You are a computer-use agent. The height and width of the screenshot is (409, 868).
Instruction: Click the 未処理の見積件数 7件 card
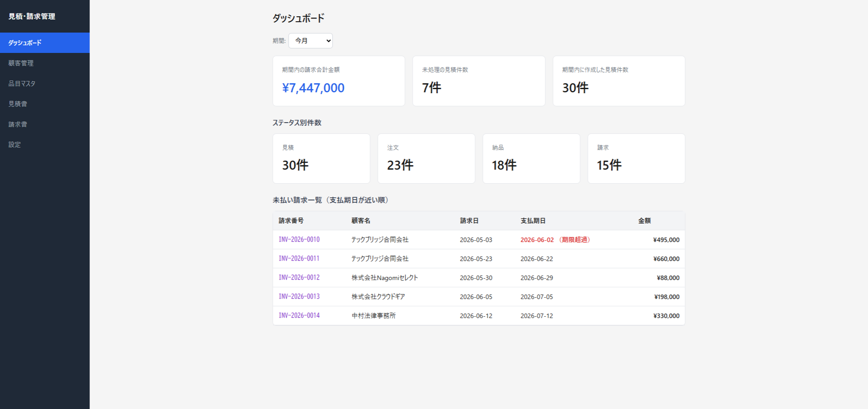(x=479, y=81)
